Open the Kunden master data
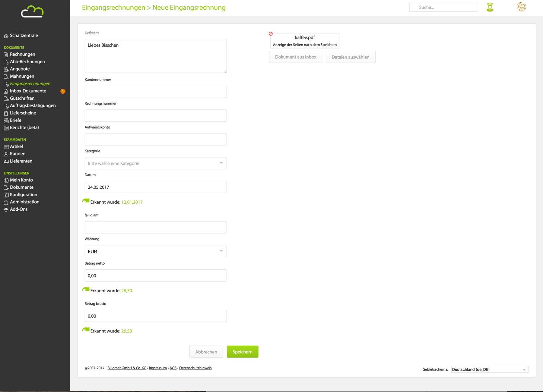Screen dimensions: 543x392 (17, 154)
